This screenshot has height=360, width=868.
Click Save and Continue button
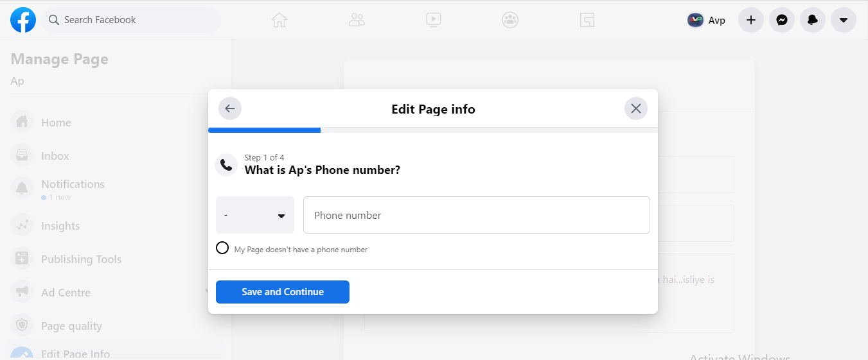[x=283, y=292]
